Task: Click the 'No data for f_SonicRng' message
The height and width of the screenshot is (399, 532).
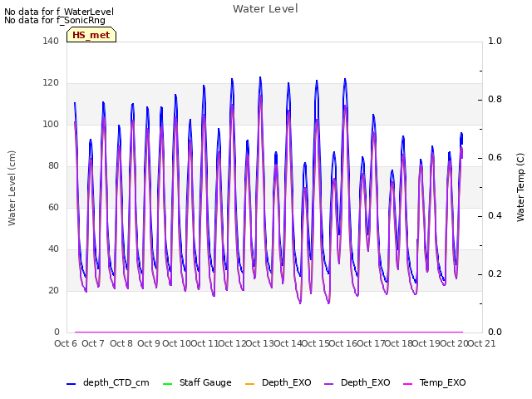Action: coord(55,20)
